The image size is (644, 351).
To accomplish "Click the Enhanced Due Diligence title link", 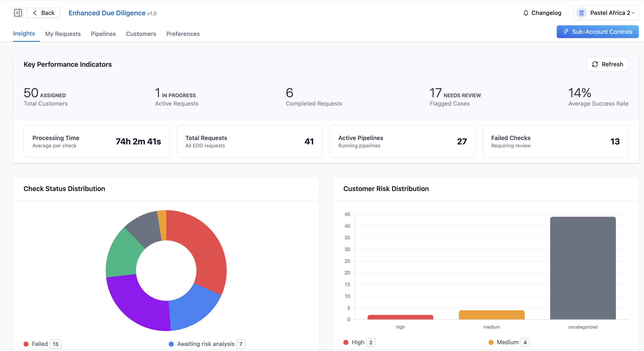I will pyautogui.click(x=107, y=13).
